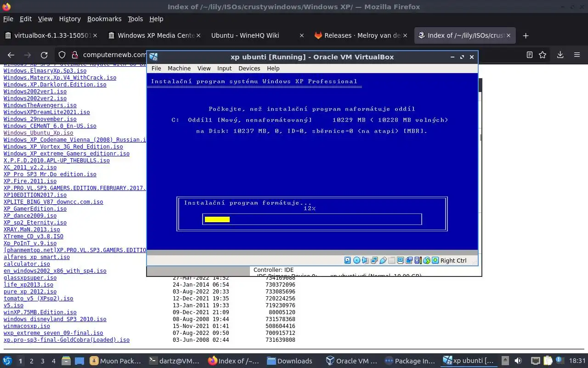This screenshot has width=588, height=368.
Task: Open the Firefox hamburger application menu
Action: [577, 55]
